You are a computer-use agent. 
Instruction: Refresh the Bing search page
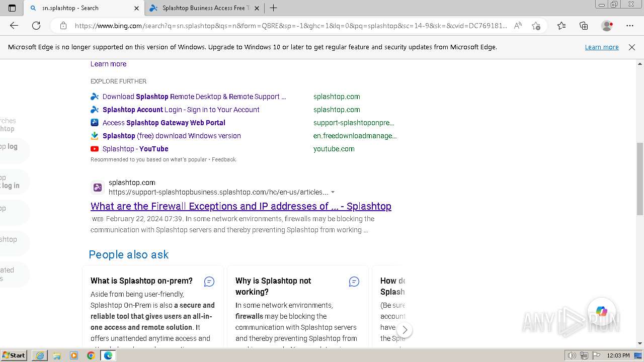36,26
